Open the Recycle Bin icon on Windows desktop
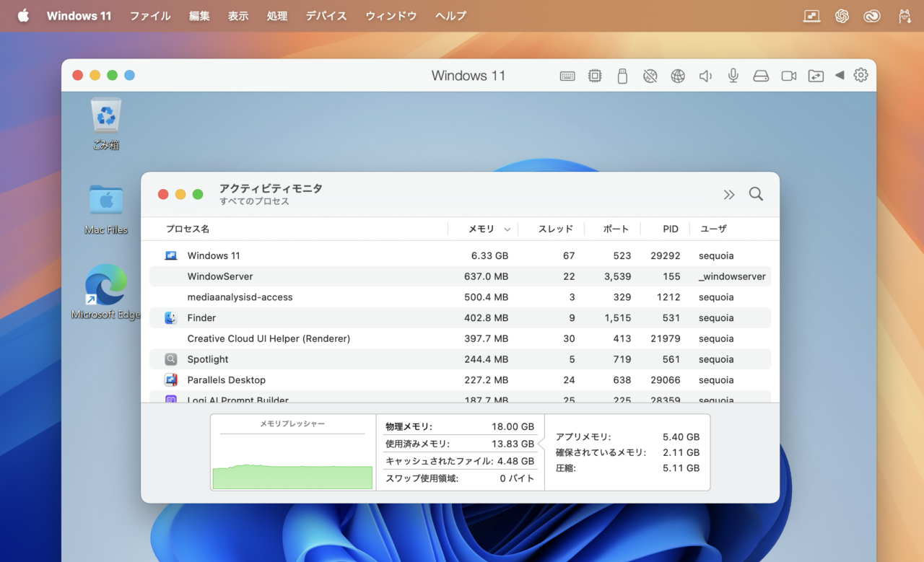 pyautogui.click(x=106, y=124)
